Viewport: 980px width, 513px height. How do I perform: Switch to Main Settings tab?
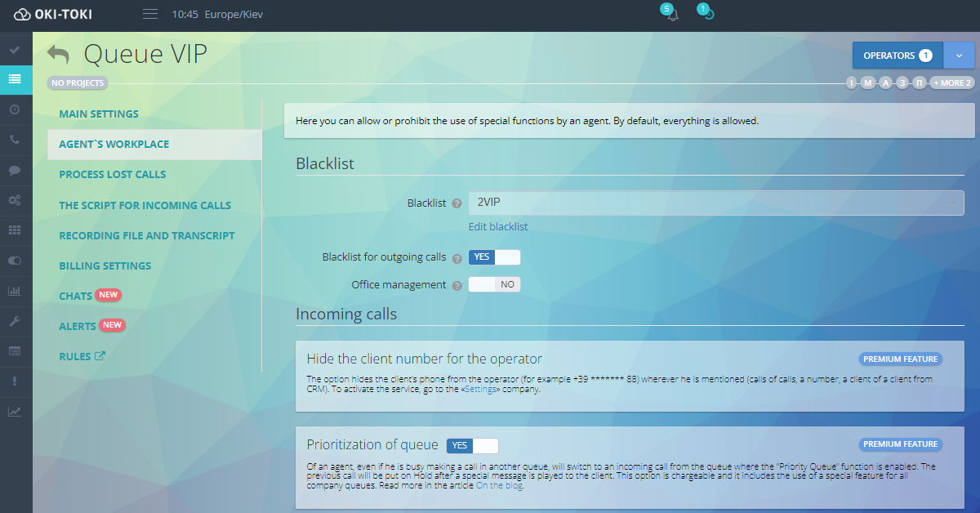(99, 114)
